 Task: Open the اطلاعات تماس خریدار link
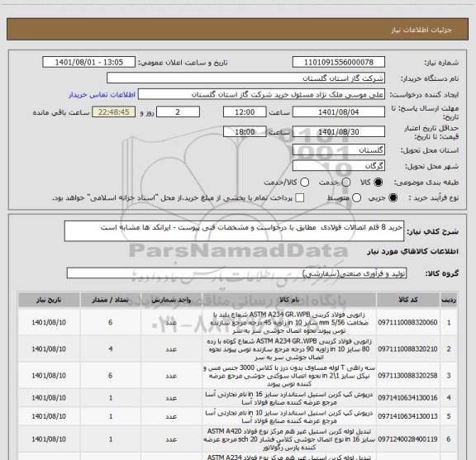(102, 95)
